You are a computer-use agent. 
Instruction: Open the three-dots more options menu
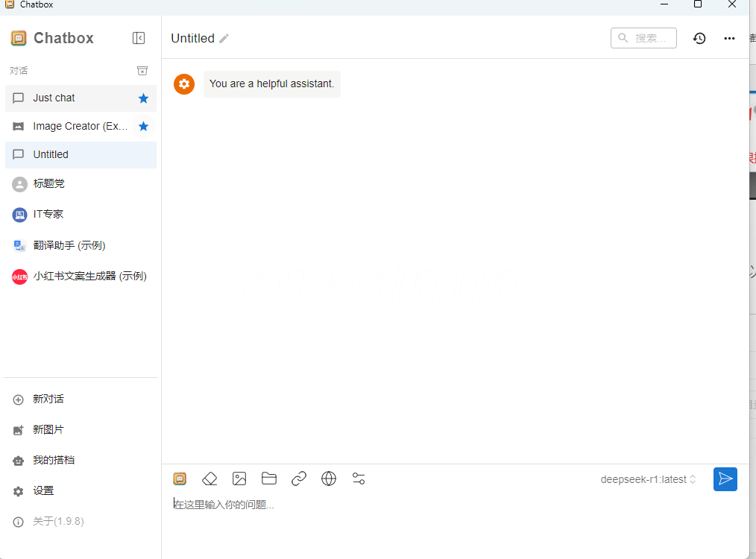tap(729, 38)
